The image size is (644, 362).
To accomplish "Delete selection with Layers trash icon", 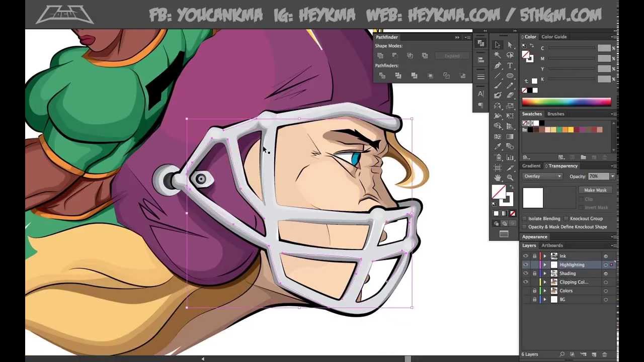I will [604, 354].
